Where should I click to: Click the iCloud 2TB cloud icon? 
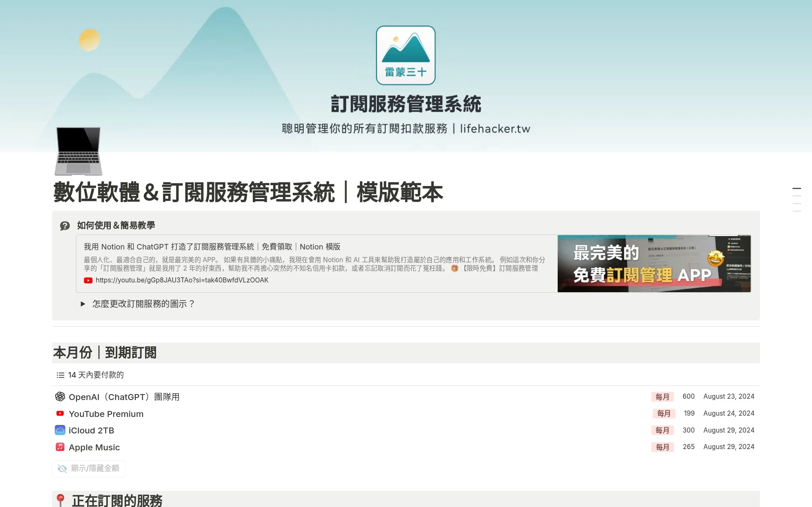point(60,430)
